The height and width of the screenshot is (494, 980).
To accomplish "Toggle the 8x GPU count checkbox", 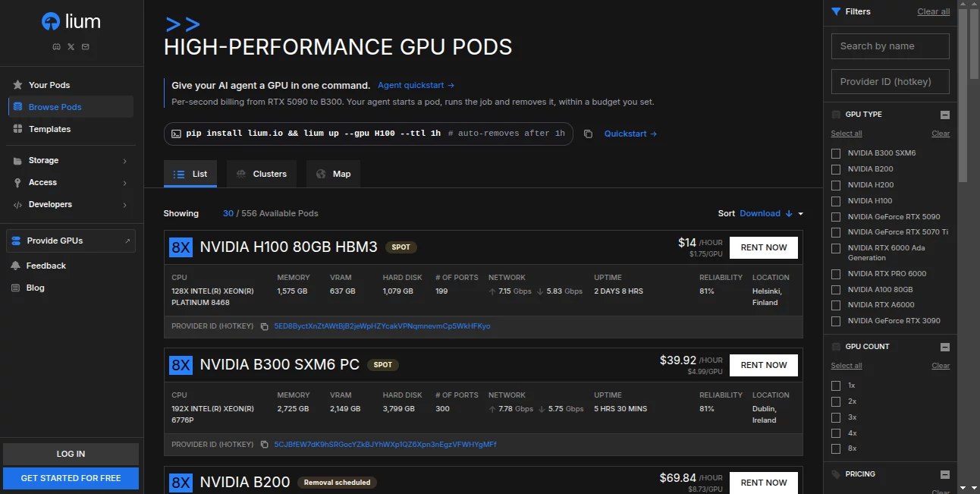I will 836,448.
